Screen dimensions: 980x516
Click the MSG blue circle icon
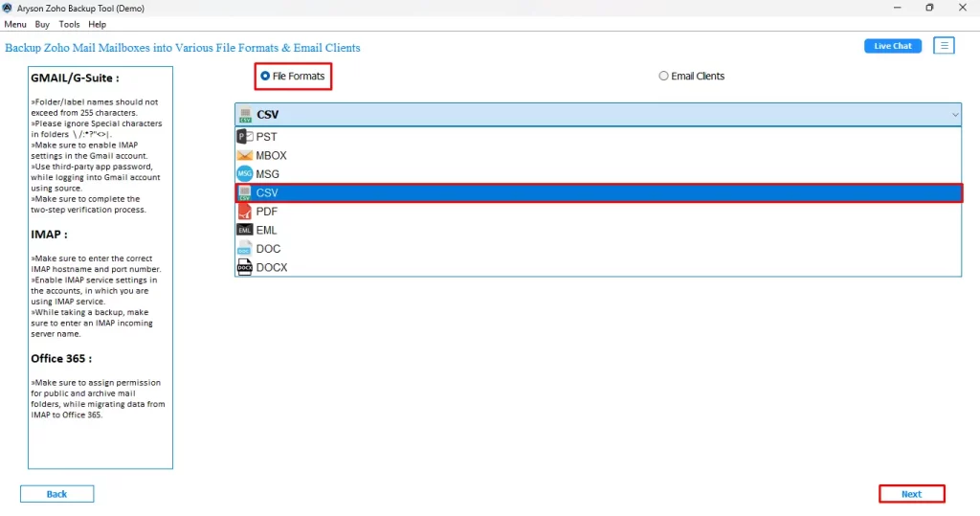pos(245,174)
